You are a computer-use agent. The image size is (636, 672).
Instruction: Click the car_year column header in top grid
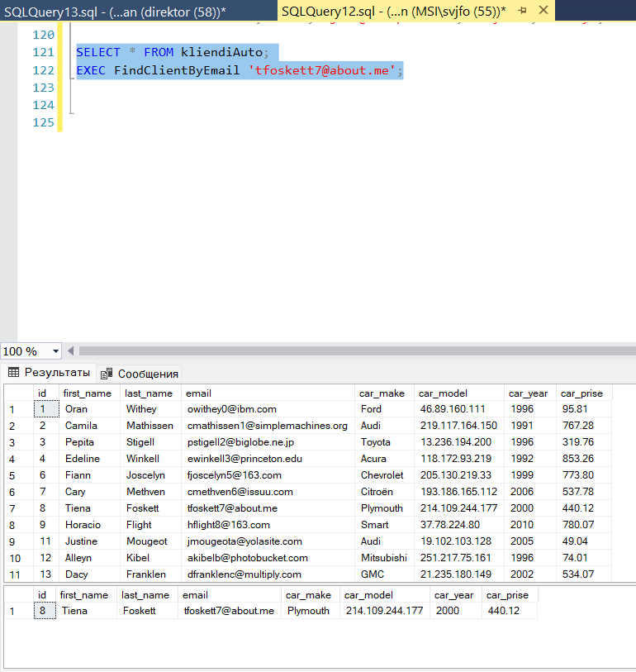click(529, 393)
